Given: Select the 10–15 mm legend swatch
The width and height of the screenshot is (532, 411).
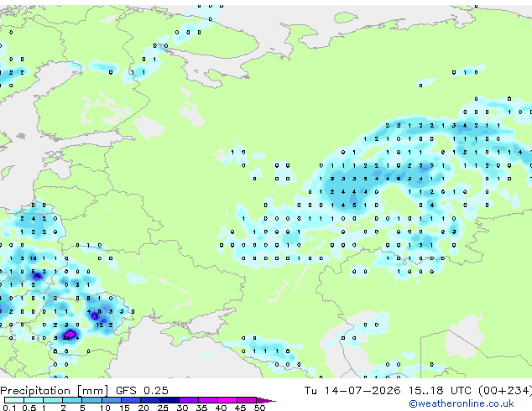Looking at the screenshot, I should click(111, 400).
